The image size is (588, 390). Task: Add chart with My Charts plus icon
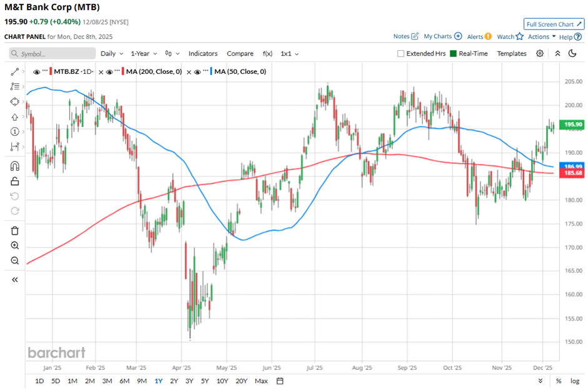tap(458, 36)
